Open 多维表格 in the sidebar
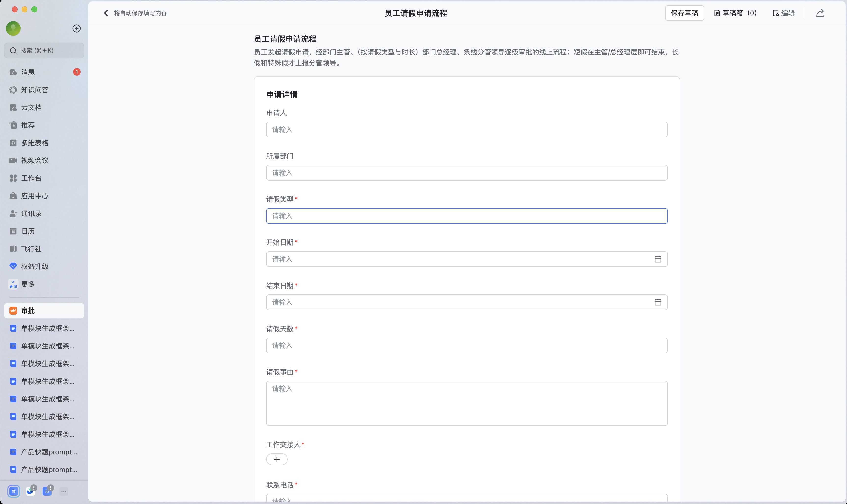The width and height of the screenshot is (847, 504). pyautogui.click(x=44, y=143)
